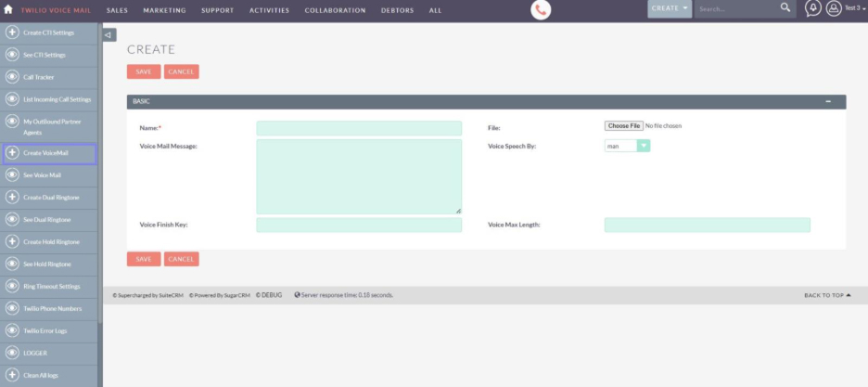Screen dimensions: 868x387
Task: Collapse the BASIC panel with minus button
Action: pos(828,101)
